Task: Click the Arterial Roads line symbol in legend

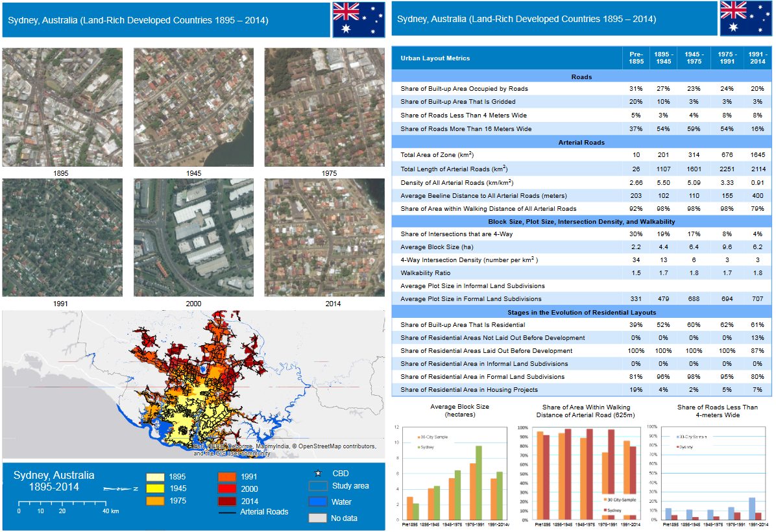Action: (227, 513)
